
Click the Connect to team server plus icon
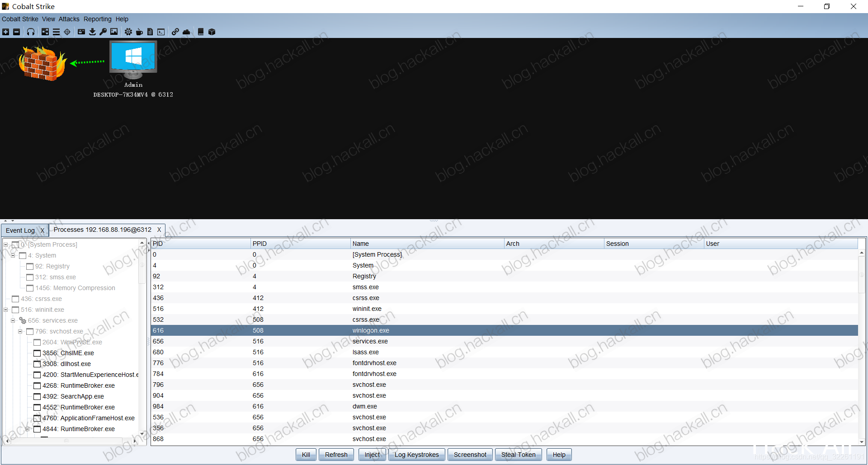[x=5, y=32]
